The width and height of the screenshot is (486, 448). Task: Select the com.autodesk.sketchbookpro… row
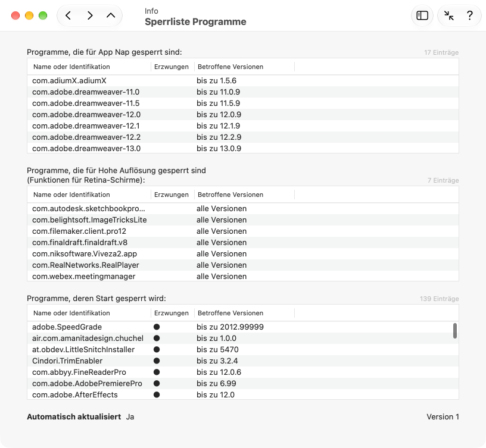[x=243, y=209]
